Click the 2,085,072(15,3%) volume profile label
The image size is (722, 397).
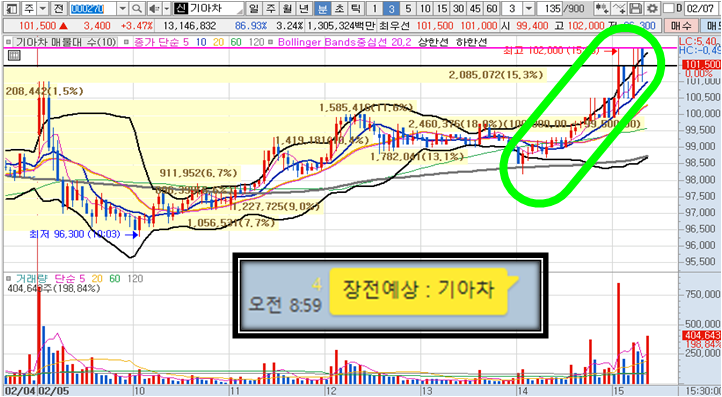pos(496,74)
